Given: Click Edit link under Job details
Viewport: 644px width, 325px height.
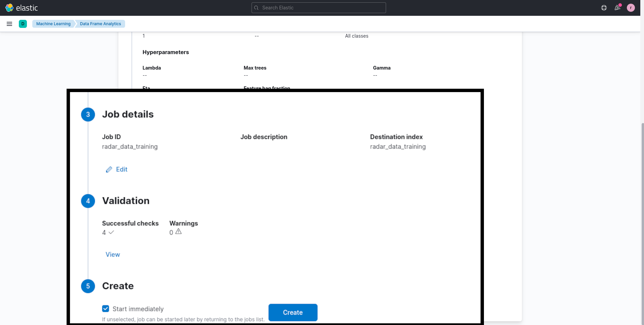Looking at the screenshot, I should point(121,169).
